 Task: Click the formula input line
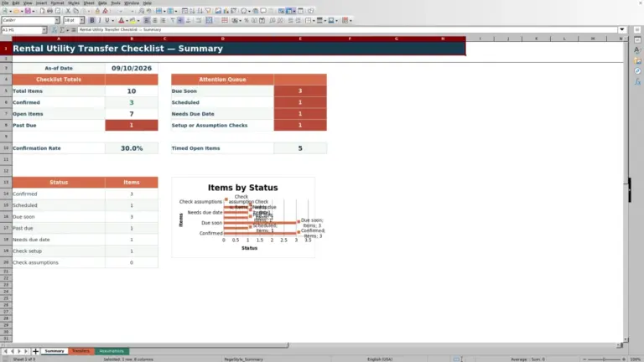click(x=347, y=29)
